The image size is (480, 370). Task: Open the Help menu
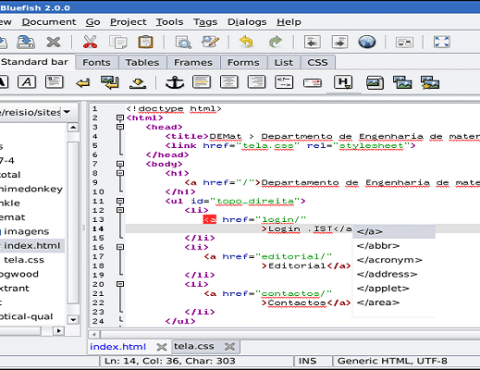tap(289, 22)
